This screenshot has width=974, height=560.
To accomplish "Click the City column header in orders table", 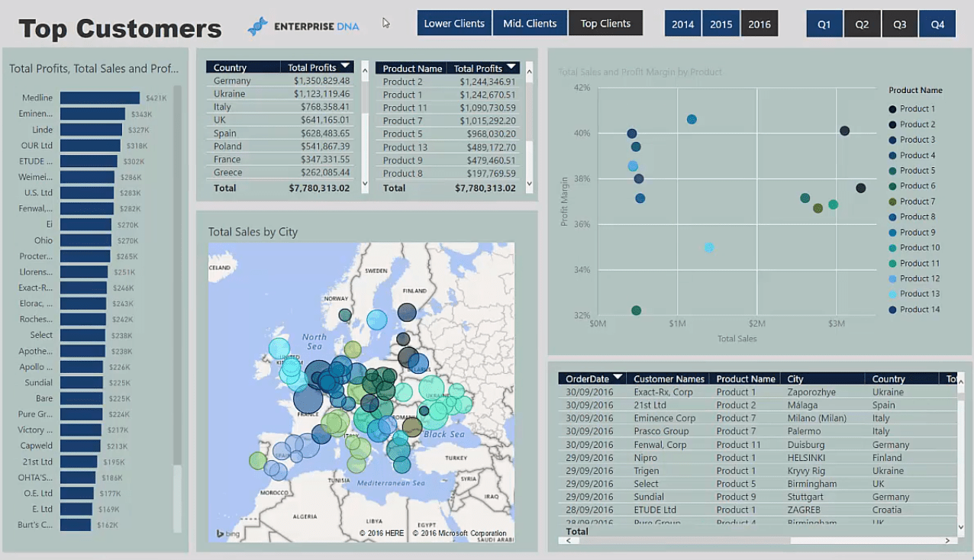I will click(824, 378).
